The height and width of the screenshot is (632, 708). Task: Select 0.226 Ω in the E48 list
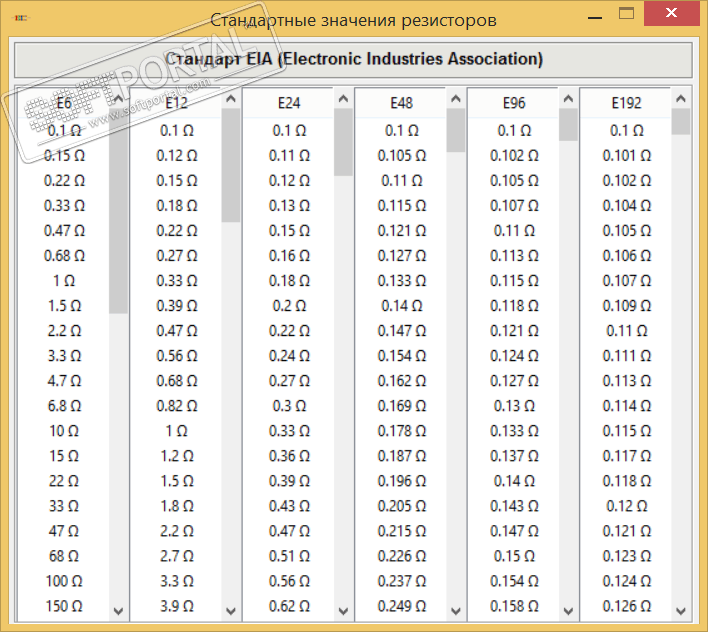[x=401, y=556]
